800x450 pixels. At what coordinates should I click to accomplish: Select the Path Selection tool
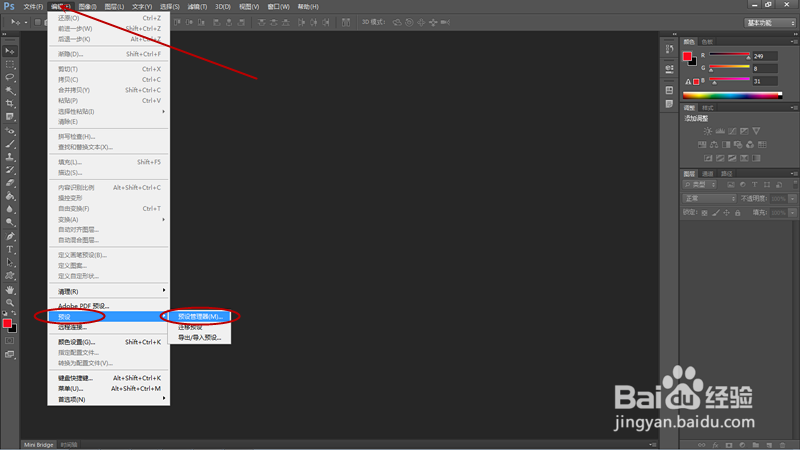point(10,262)
